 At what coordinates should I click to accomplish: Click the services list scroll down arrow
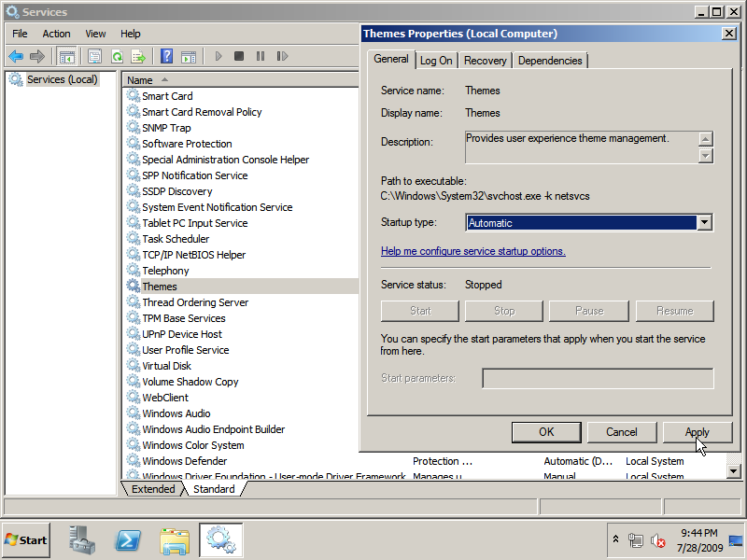pyautogui.click(x=733, y=471)
